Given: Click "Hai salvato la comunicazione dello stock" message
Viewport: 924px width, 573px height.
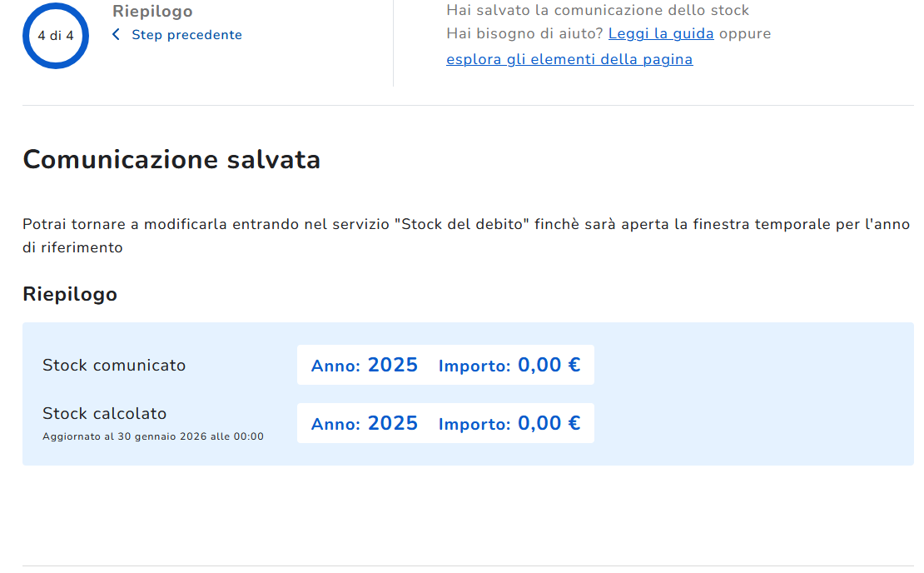Looking at the screenshot, I should pos(598,11).
